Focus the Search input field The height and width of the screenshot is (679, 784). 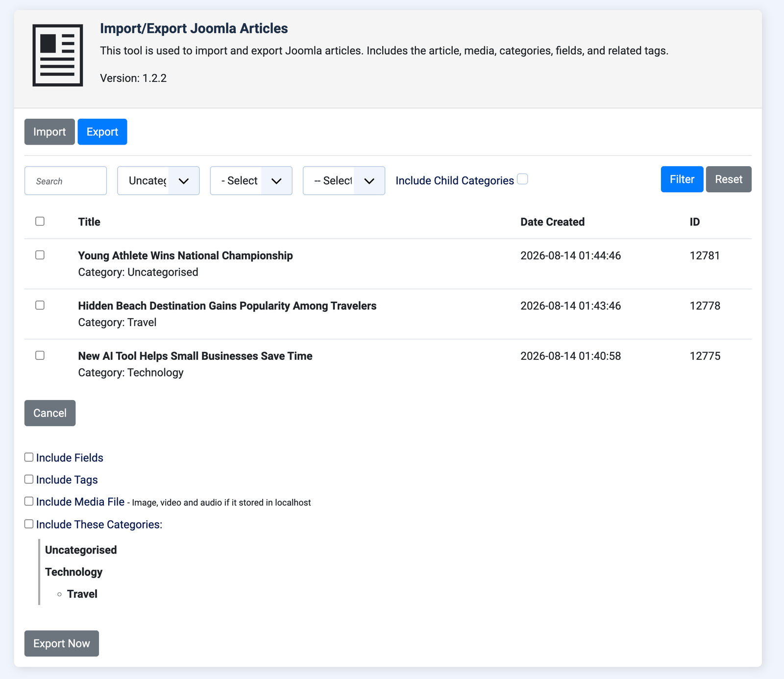(x=66, y=180)
